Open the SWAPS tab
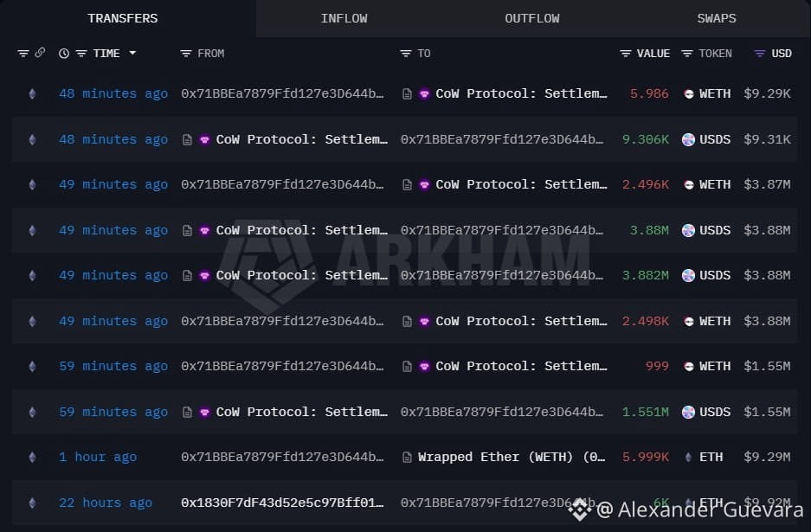This screenshot has width=811, height=532. pos(717,19)
